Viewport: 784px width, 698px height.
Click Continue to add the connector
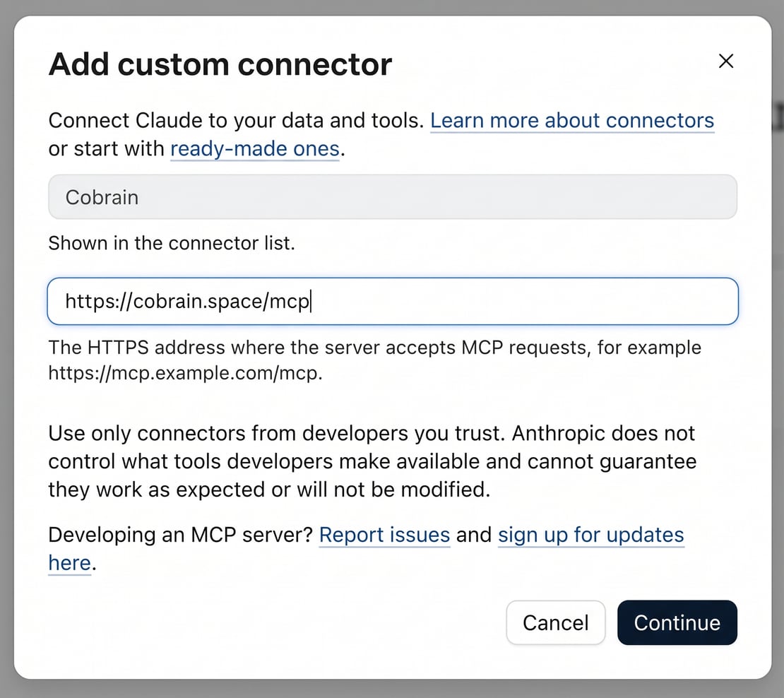pyautogui.click(x=677, y=622)
